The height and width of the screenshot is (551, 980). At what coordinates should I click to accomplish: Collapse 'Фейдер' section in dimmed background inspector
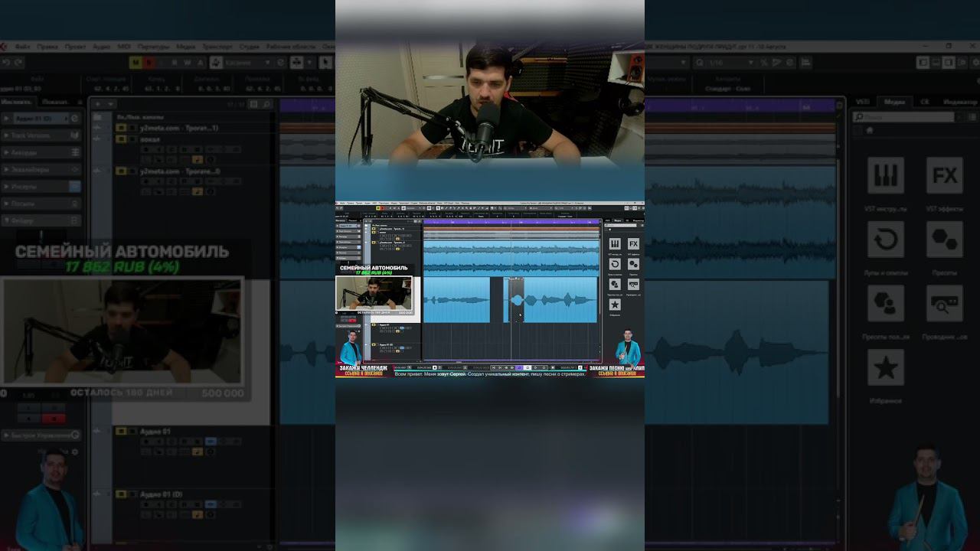(41, 220)
